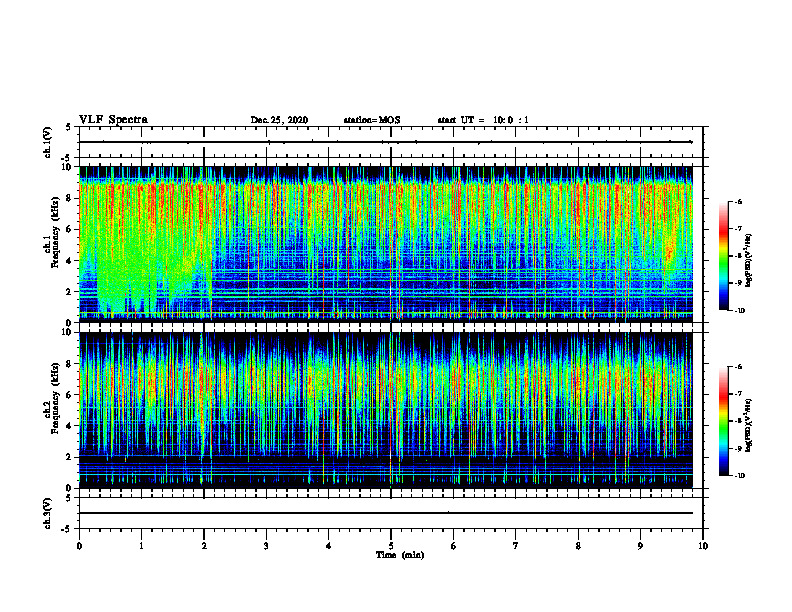Click the time axis tick label "6"
Screen dimensions: 792x612
(454, 546)
